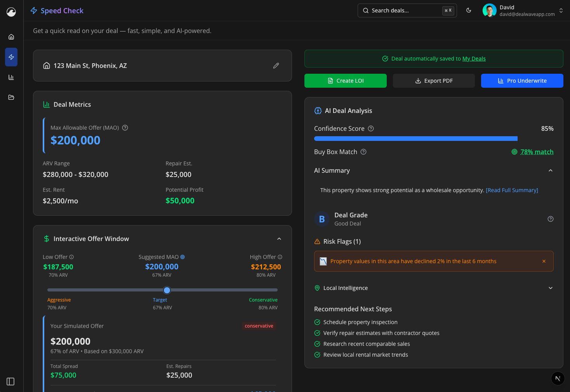Open the My Deals link in the saved banner
This screenshot has height=392, width=570.
tap(474, 58)
